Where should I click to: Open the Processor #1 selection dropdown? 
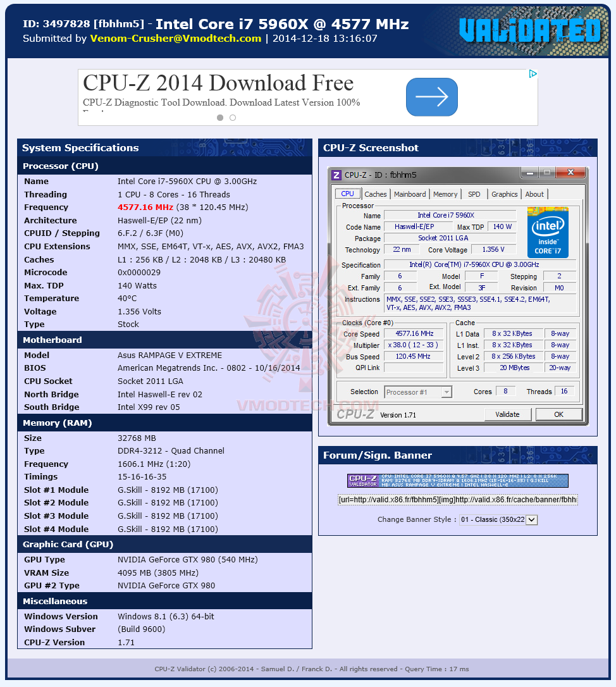click(x=418, y=392)
